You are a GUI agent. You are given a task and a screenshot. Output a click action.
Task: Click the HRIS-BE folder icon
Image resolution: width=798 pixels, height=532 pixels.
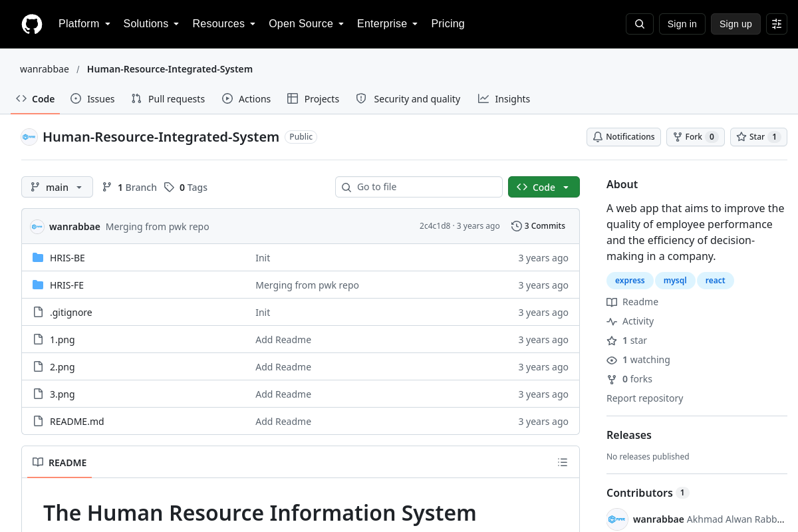38,258
